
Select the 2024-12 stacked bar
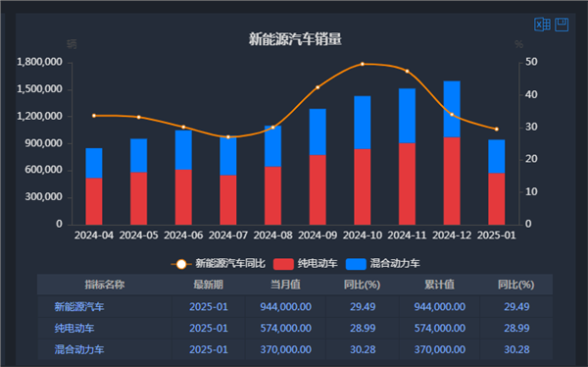click(x=452, y=153)
